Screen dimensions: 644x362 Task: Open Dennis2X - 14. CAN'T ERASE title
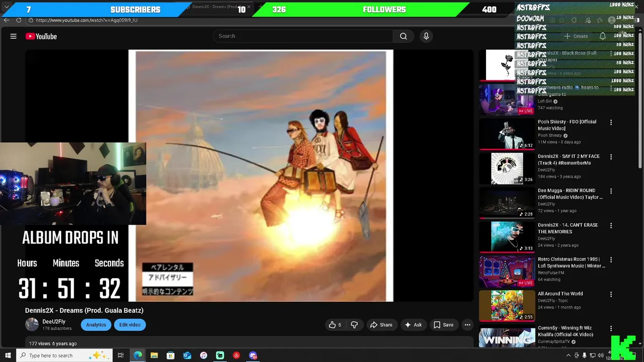(x=568, y=228)
